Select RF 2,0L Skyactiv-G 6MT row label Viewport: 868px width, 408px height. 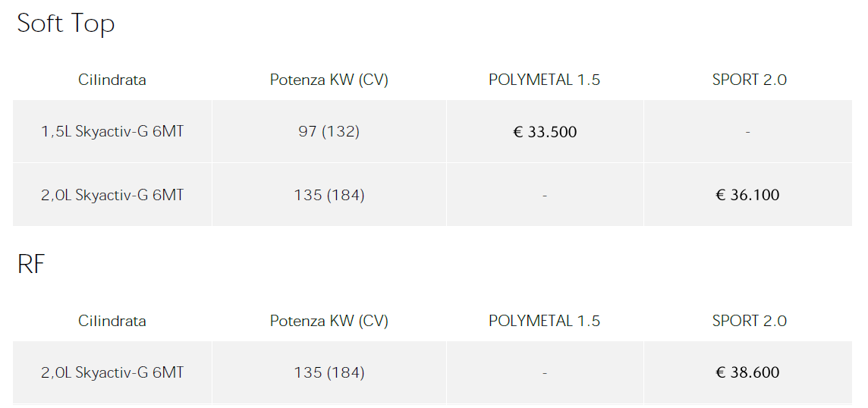tap(112, 373)
